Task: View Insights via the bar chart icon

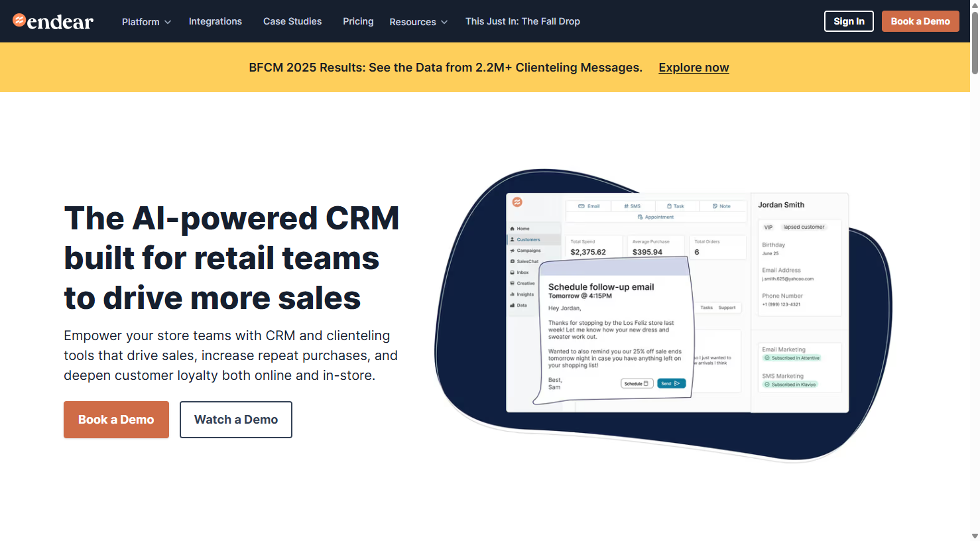Action: click(x=514, y=294)
